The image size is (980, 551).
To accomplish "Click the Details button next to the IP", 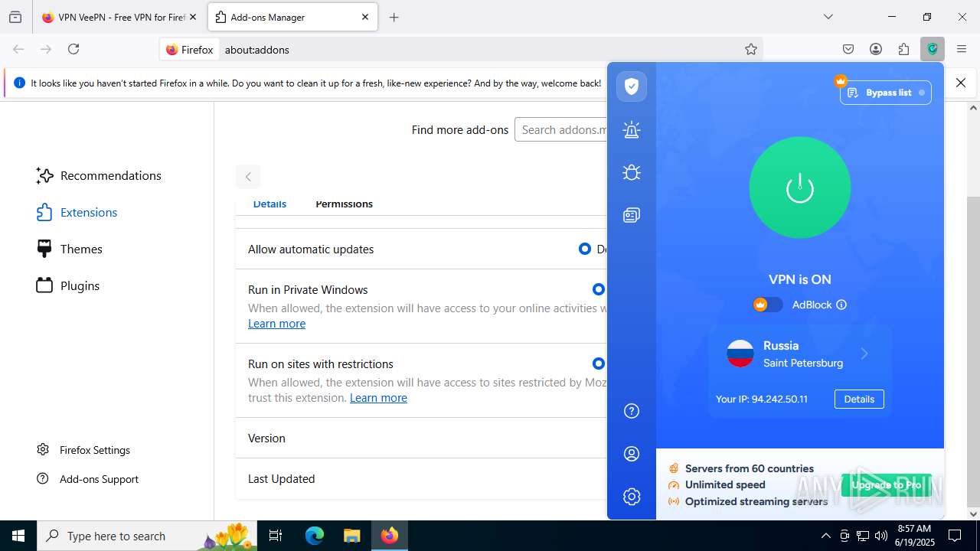I will pos(859,399).
